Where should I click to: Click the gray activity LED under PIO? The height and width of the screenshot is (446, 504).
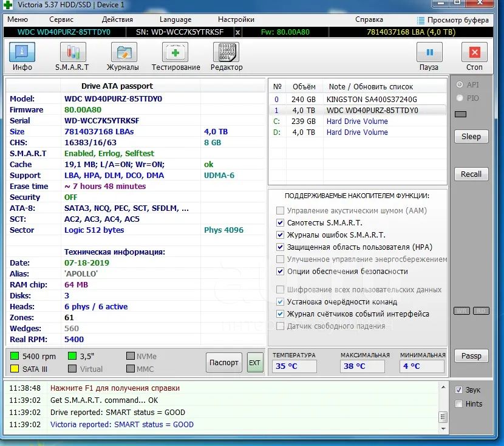(x=461, y=114)
